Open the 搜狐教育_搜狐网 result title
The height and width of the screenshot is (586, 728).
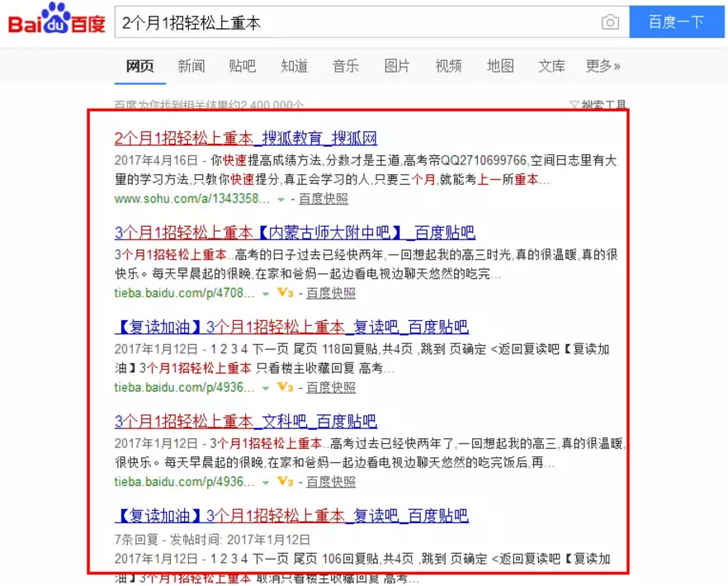(x=246, y=138)
